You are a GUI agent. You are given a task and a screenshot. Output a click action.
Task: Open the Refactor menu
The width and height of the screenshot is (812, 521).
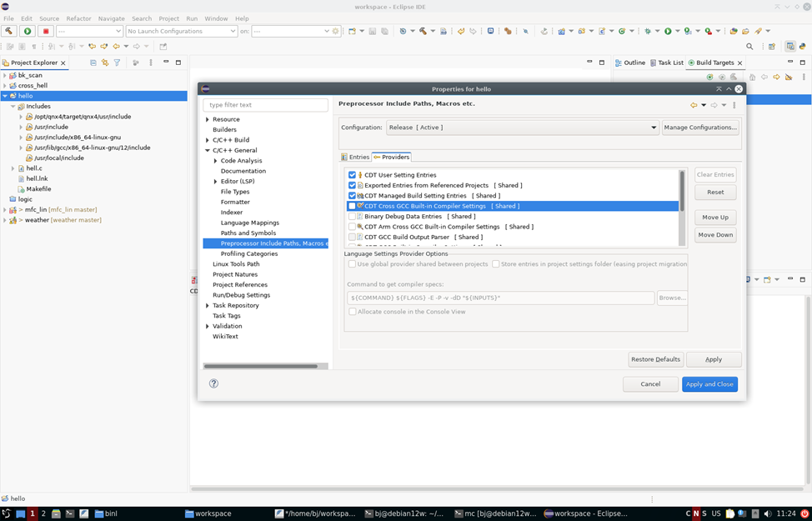[79, 18]
